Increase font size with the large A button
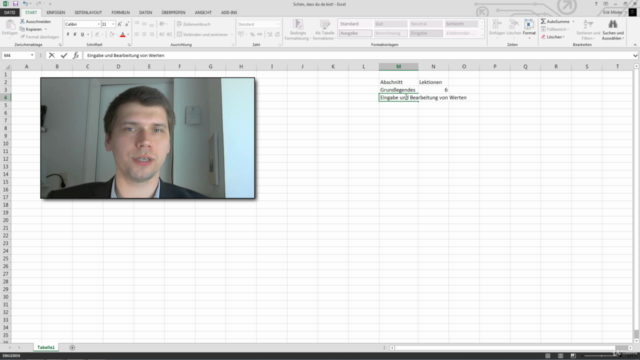 click(x=120, y=24)
